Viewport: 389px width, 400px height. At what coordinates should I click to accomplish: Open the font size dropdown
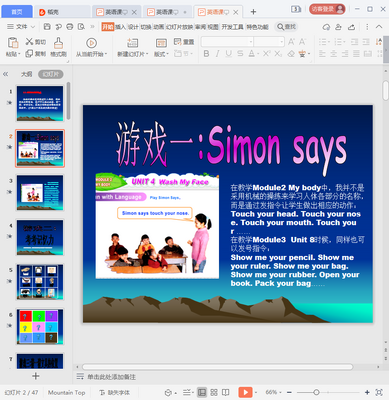point(282,42)
